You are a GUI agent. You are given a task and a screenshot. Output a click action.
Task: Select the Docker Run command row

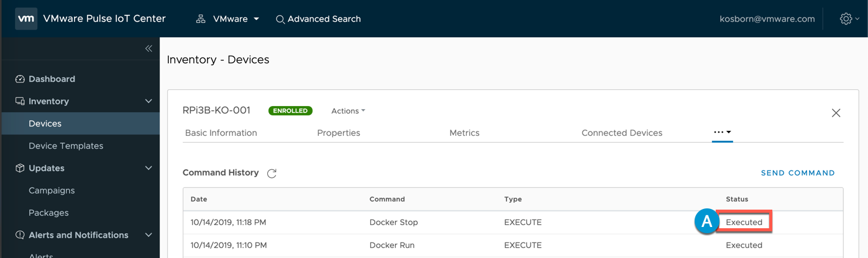513,245
